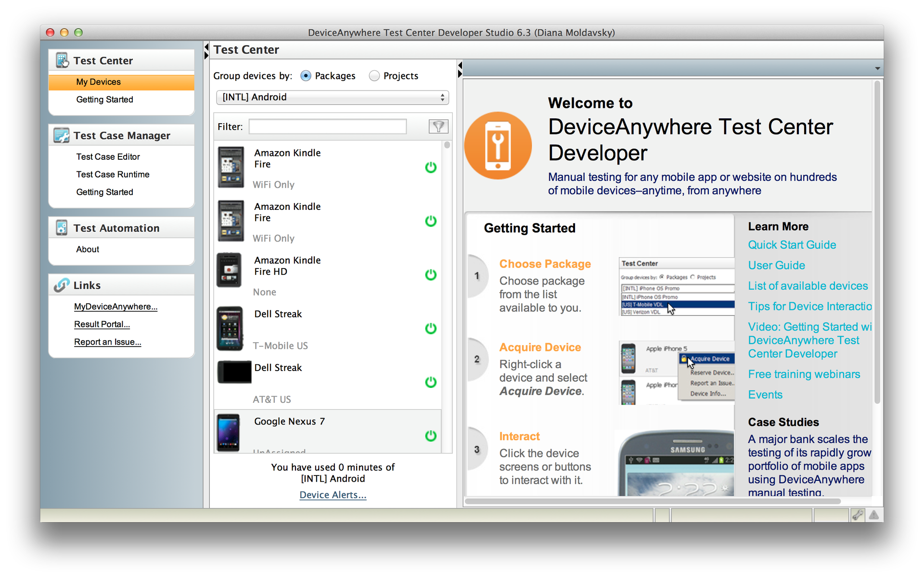Open Result Portal... link
Viewport: 924px width, 578px height.
(102, 324)
